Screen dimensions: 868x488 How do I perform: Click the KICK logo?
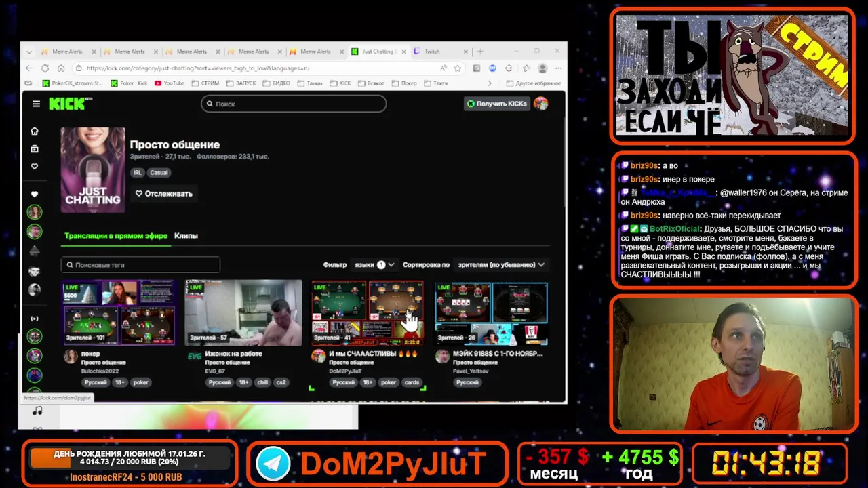pyautogui.click(x=70, y=104)
